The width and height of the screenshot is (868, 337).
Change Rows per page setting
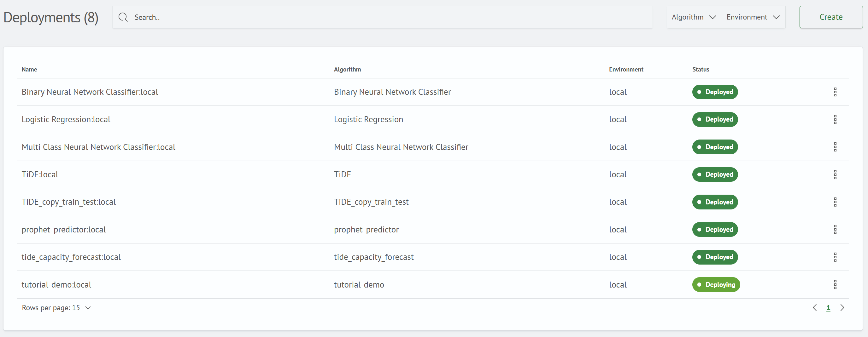(56, 308)
